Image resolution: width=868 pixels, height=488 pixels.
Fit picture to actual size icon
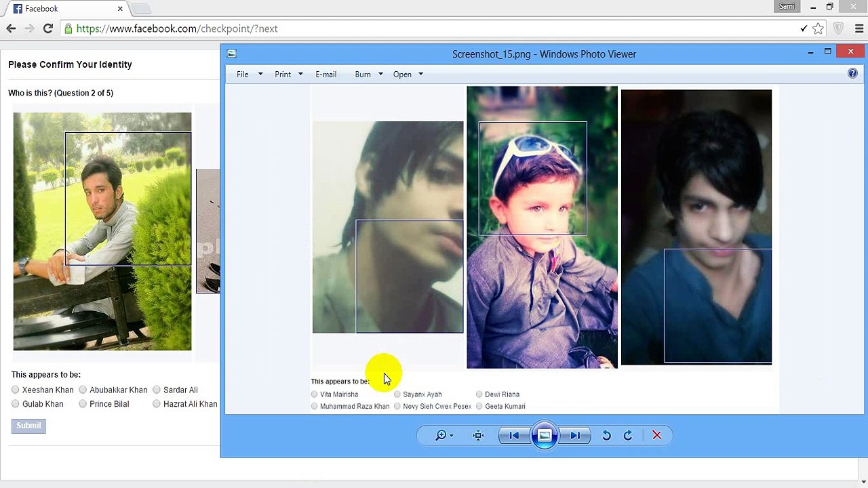[478, 435]
